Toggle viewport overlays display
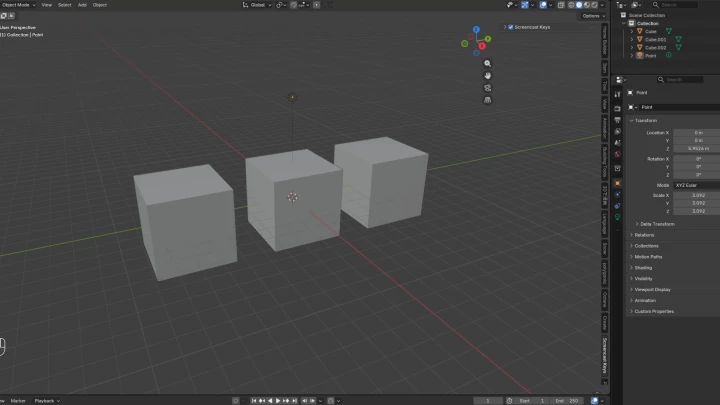Screen dimensions: 720x405 543,5
